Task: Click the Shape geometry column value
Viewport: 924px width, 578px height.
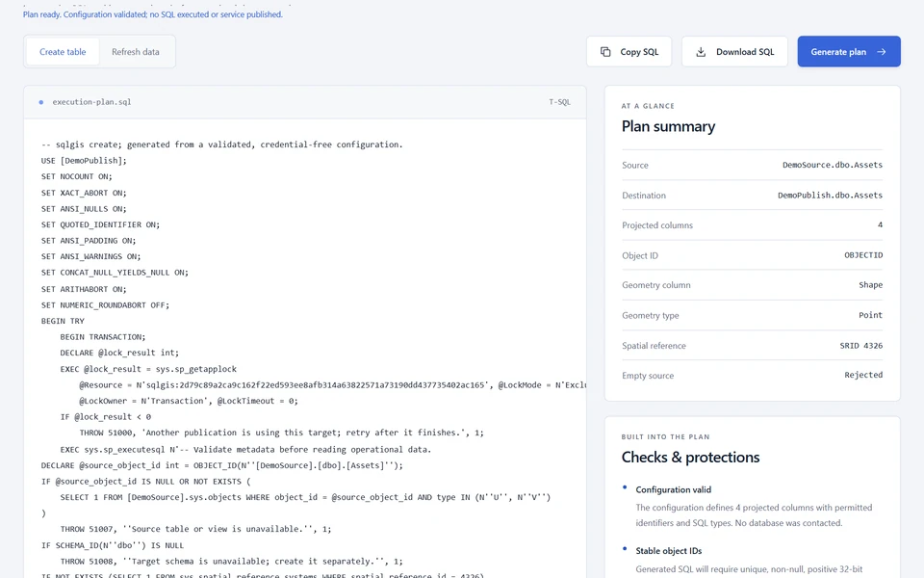Action: click(870, 285)
